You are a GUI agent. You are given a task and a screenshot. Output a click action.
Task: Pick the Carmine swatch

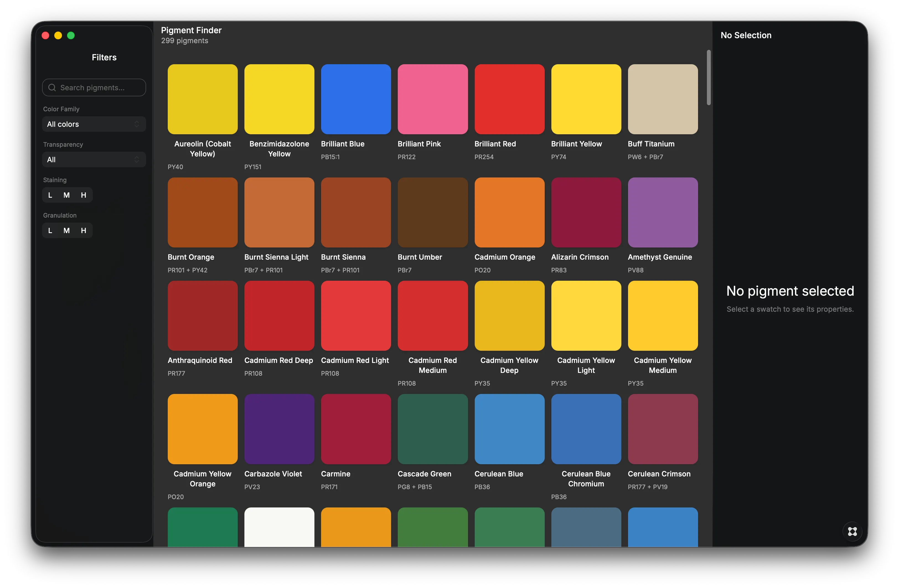coord(356,429)
